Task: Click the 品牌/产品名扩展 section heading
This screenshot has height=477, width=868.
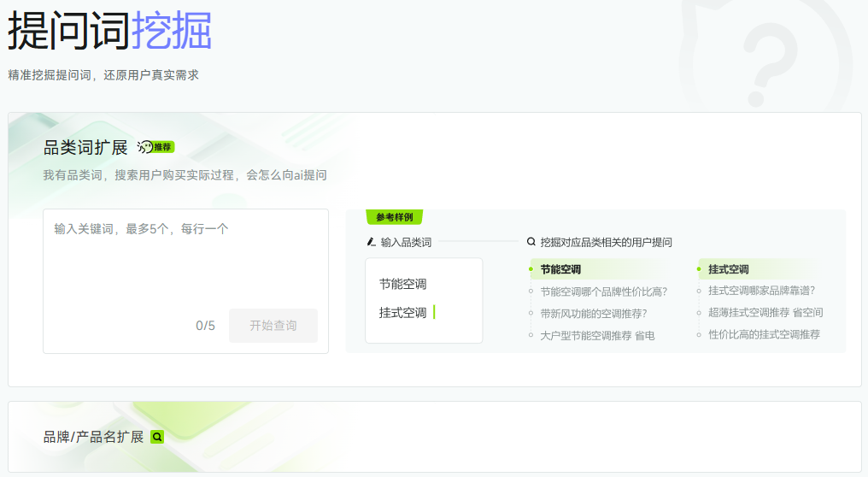Action: point(94,437)
